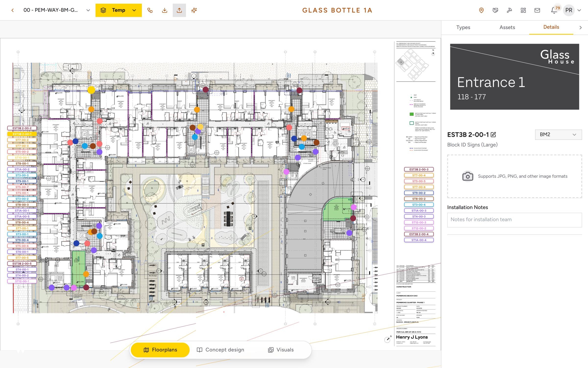Open notifications bell showing 79

[x=554, y=10]
